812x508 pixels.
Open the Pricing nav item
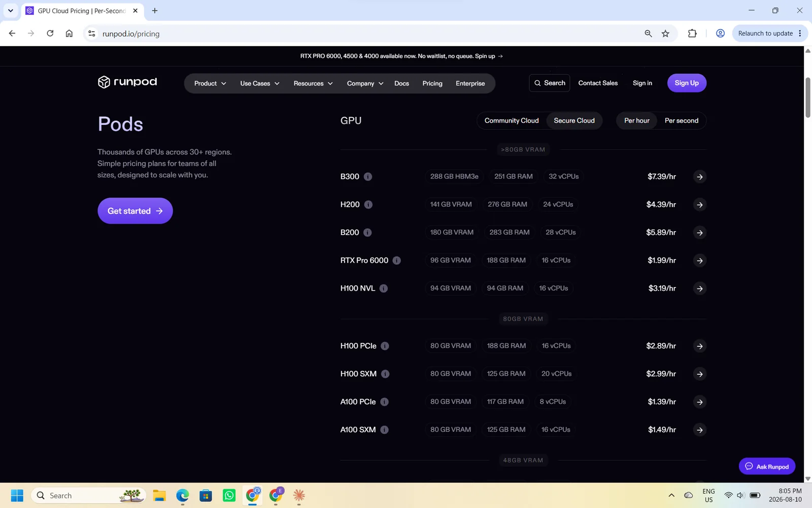[432, 83]
